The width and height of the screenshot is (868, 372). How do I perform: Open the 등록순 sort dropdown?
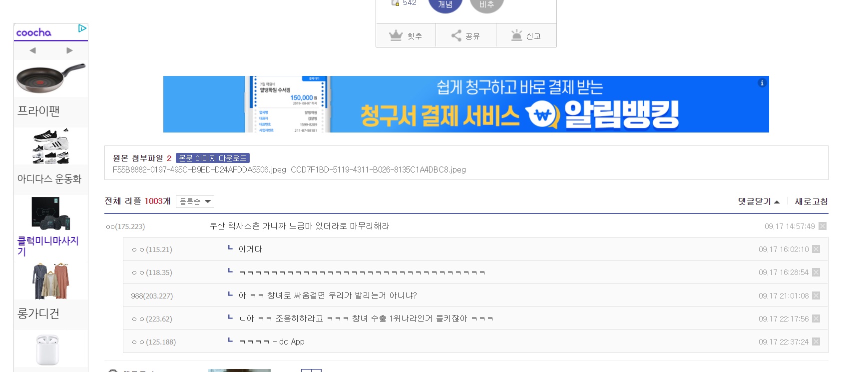click(x=195, y=201)
